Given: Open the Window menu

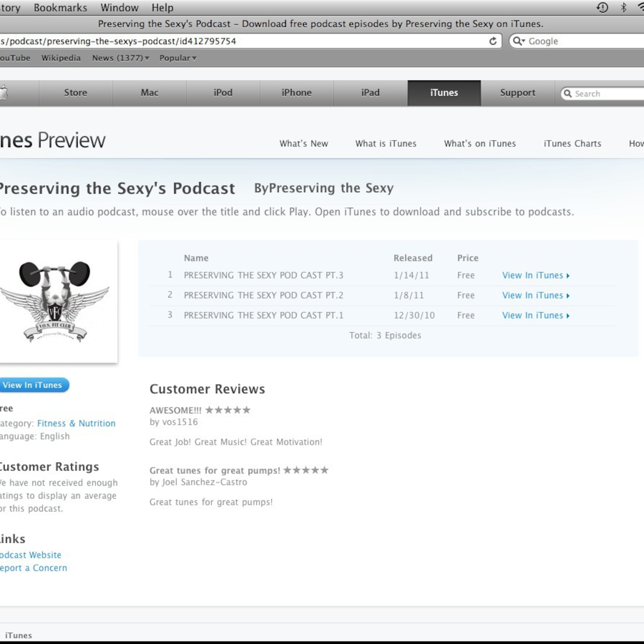Looking at the screenshot, I should click(x=119, y=8).
